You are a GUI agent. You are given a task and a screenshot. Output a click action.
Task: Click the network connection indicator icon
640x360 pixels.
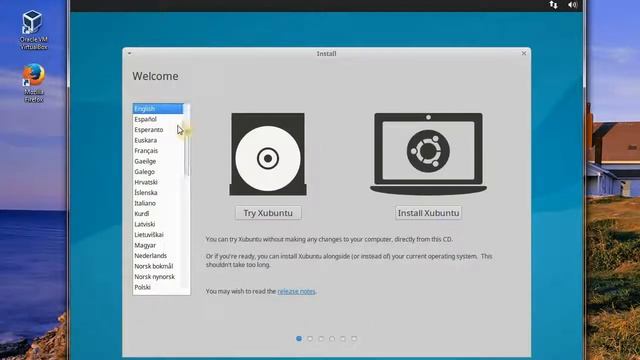553,5
